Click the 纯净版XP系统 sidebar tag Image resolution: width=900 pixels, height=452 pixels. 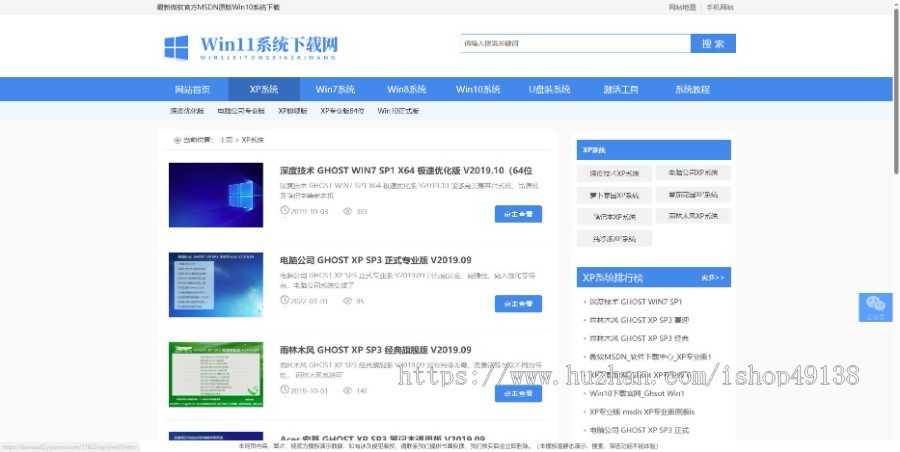(x=614, y=239)
